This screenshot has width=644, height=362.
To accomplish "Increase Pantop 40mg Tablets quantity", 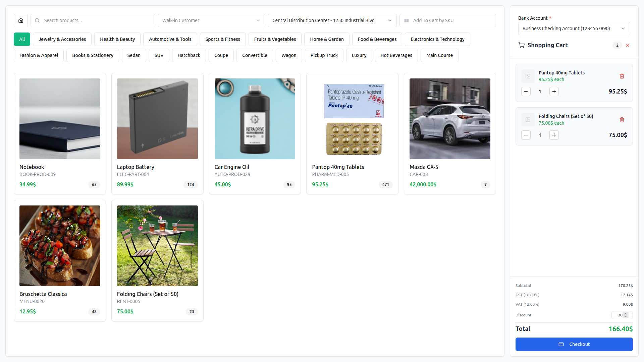I will tap(554, 92).
